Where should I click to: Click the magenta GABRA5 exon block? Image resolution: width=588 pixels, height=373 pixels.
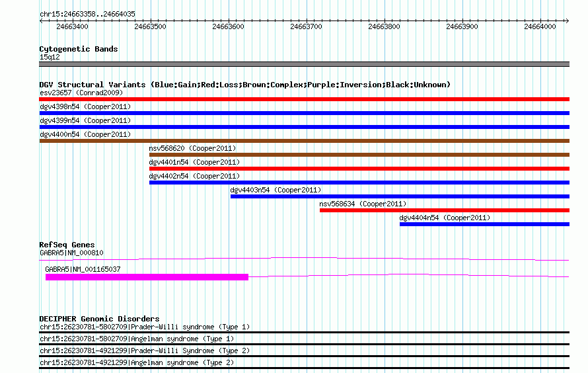pos(147,277)
